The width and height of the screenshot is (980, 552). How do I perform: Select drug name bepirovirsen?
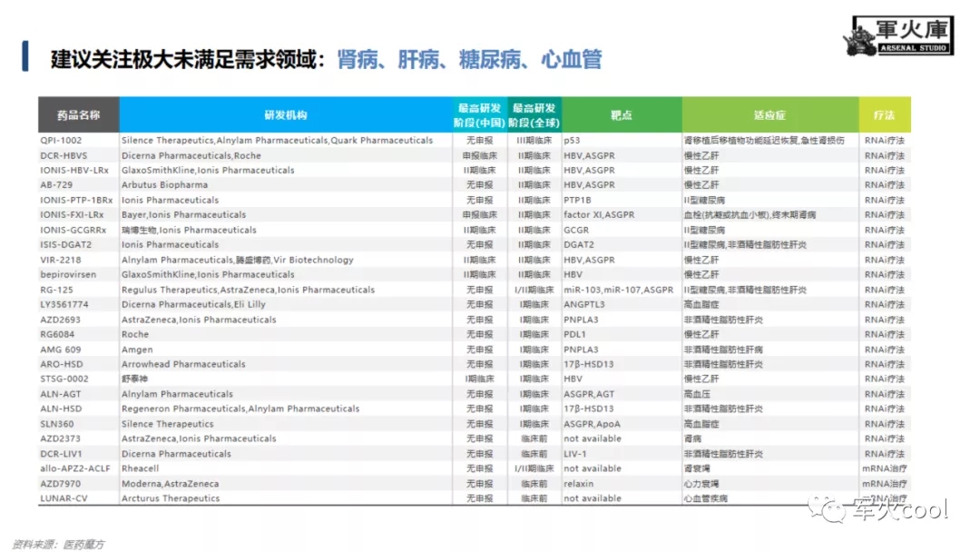pos(68,274)
